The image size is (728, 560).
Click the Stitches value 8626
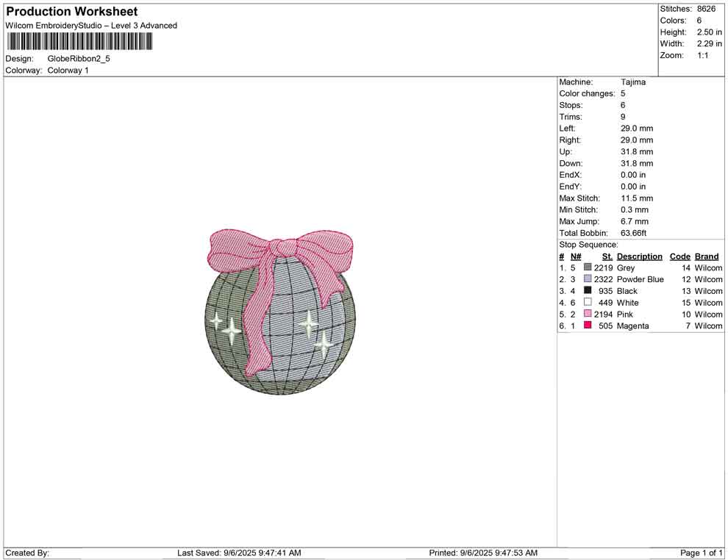click(706, 9)
